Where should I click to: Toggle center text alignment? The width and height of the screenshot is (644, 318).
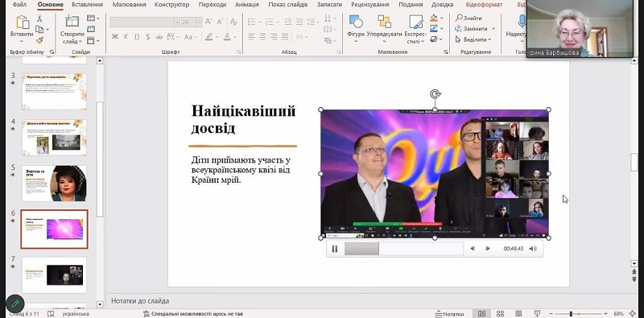click(x=262, y=36)
